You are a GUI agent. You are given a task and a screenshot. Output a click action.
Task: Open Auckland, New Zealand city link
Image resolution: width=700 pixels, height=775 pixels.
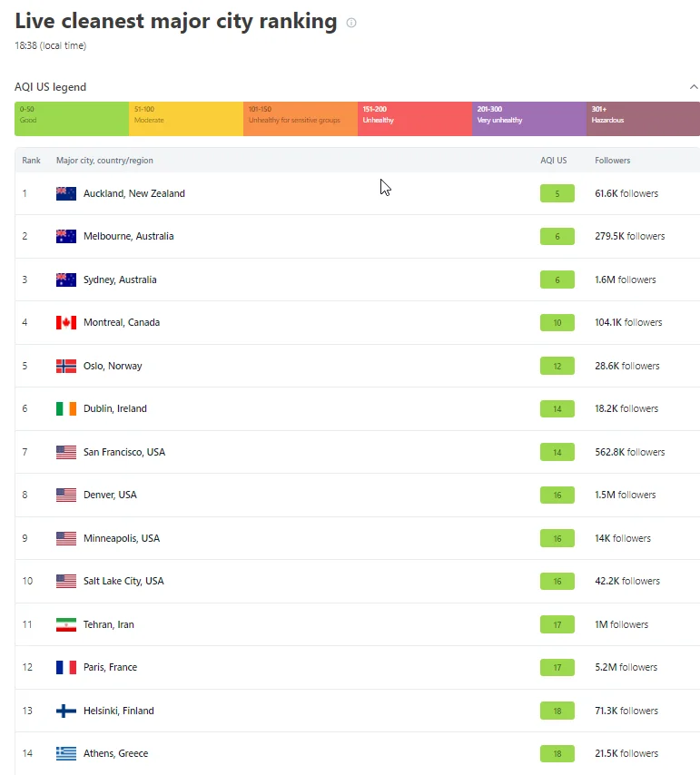click(x=133, y=193)
